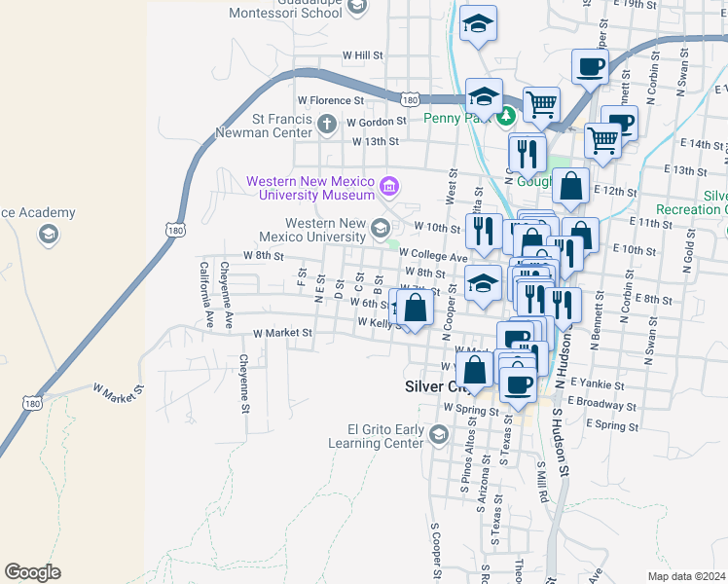Click the US 180 shield near W Florence St
Image resolution: width=728 pixels, height=584 pixels.
[x=410, y=99]
